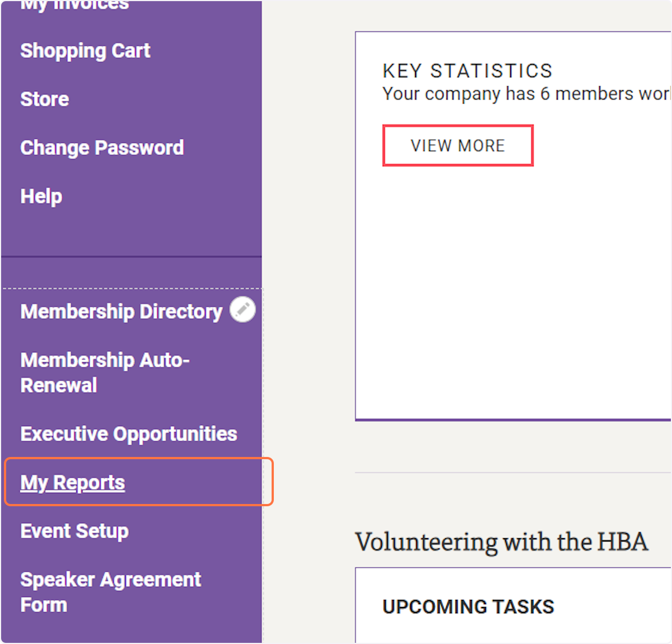Viewport: 672px width, 644px height.
Task: Click the KEY STATISTICS heading
Action: tap(467, 71)
